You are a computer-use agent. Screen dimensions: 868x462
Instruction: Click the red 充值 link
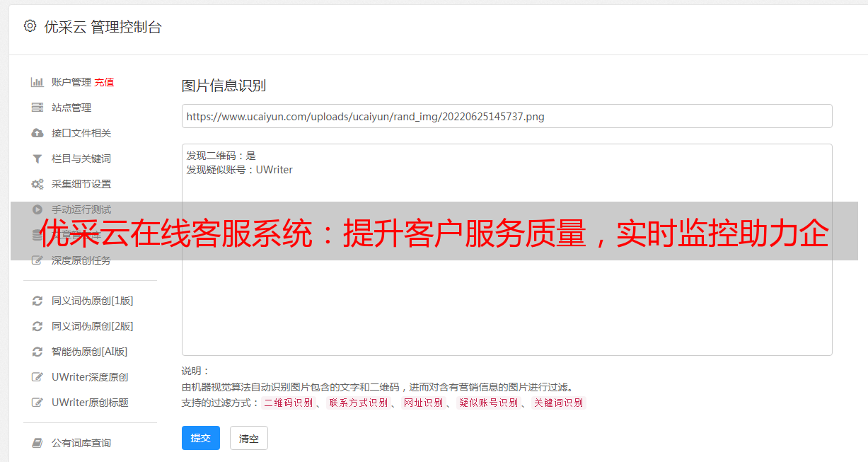click(104, 82)
